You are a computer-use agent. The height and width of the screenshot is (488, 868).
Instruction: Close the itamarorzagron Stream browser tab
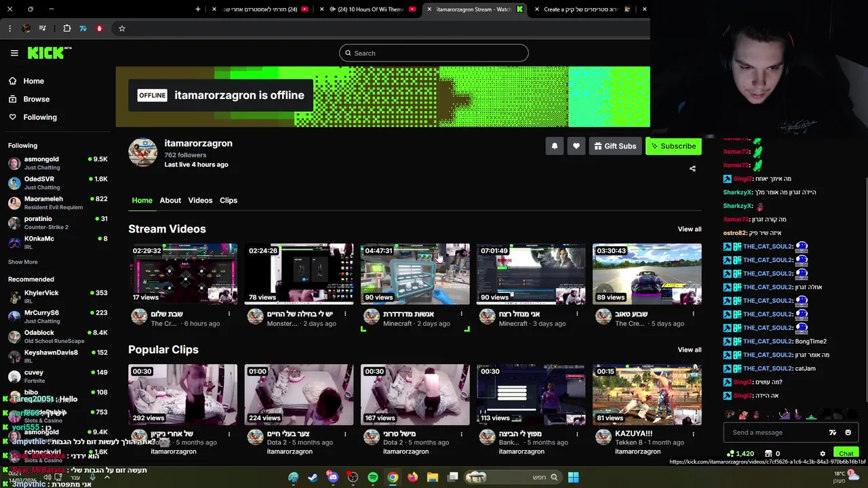pos(429,9)
